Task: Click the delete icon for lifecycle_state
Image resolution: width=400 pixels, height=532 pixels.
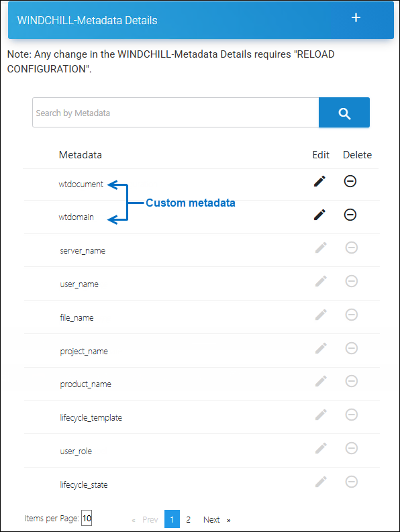Action: 352,482
